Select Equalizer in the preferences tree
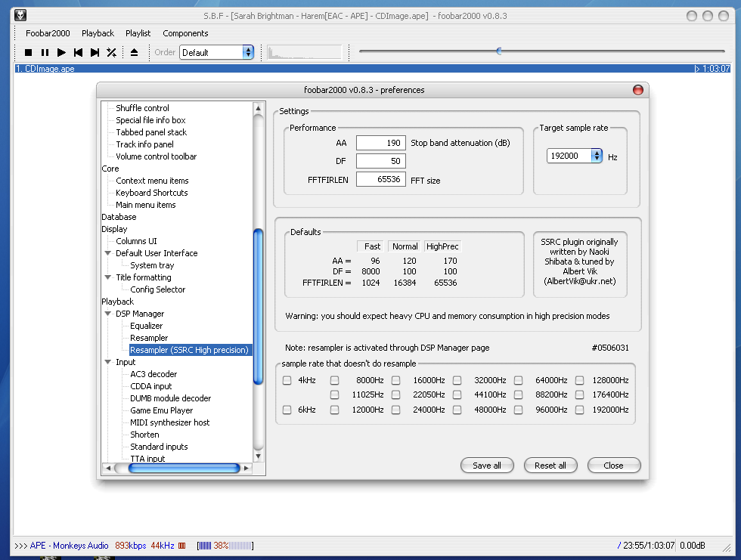 click(x=147, y=326)
